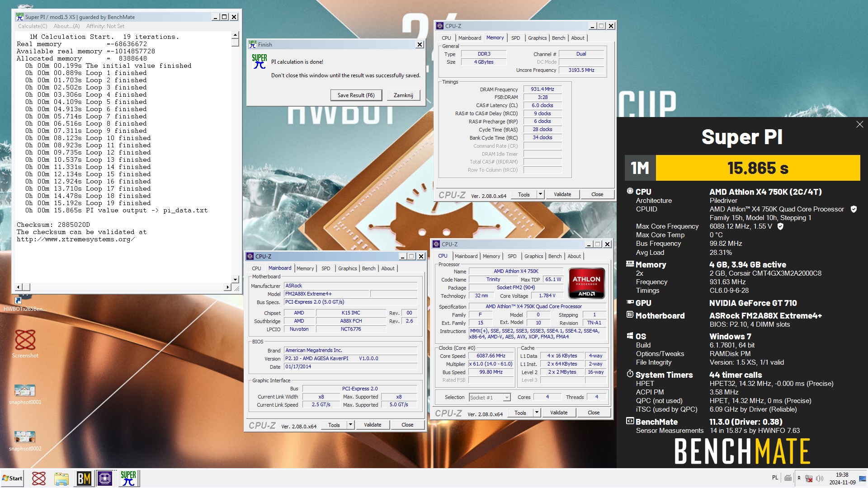The width and height of the screenshot is (868, 488).
Task: Select SPD tab in CPU tab CPU-Z window
Action: click(x=512, y=256)
